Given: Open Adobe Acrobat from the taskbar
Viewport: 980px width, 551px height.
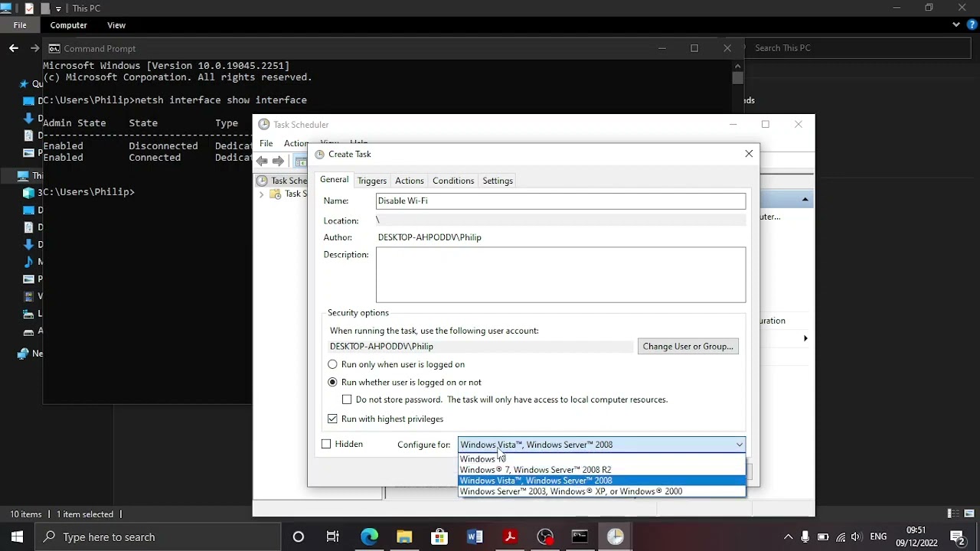Looking at the screenshot, I should pyautogui.click(x=510, y=536).
